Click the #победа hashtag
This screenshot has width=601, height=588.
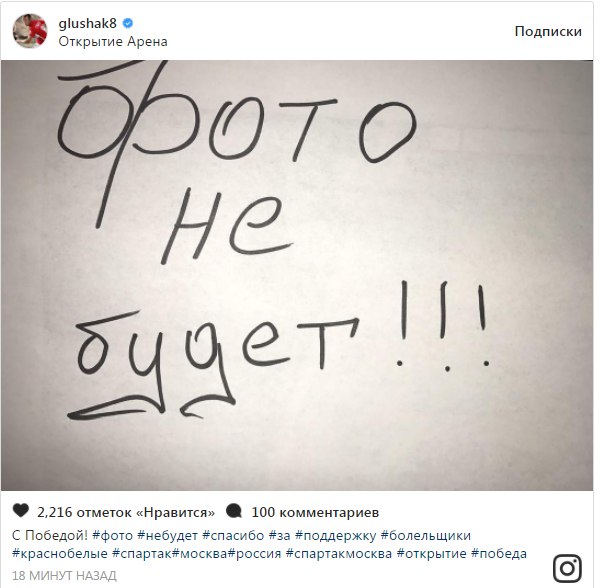click(499, 554)
